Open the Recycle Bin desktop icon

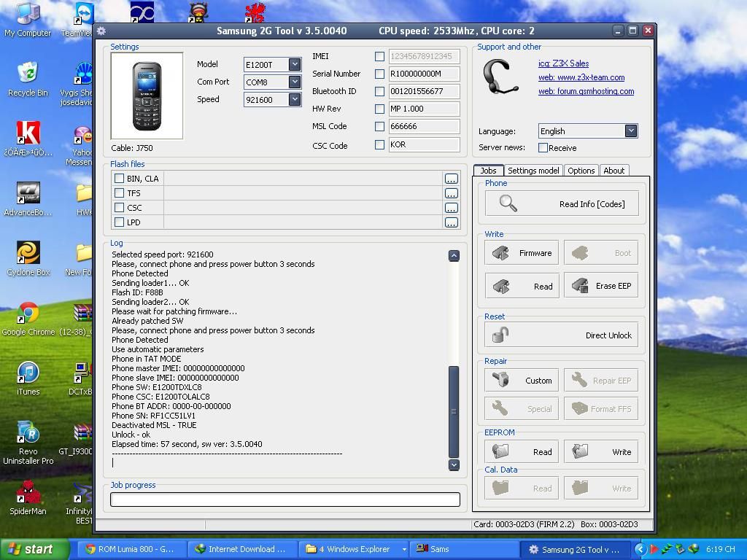point(28,79)
